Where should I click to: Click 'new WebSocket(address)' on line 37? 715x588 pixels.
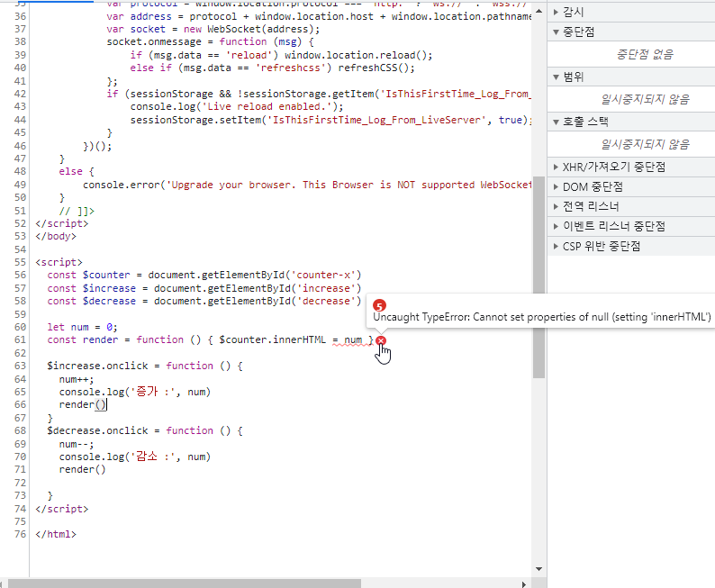[249, 29]
